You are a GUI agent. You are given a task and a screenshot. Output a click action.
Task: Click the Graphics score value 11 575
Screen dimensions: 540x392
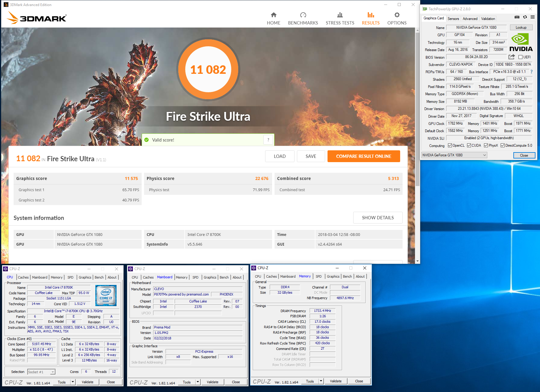[131, 178]
